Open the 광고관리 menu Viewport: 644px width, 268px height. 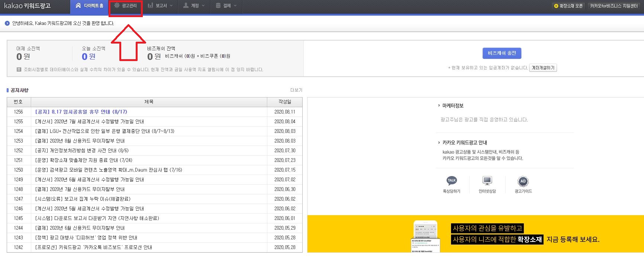126,6
